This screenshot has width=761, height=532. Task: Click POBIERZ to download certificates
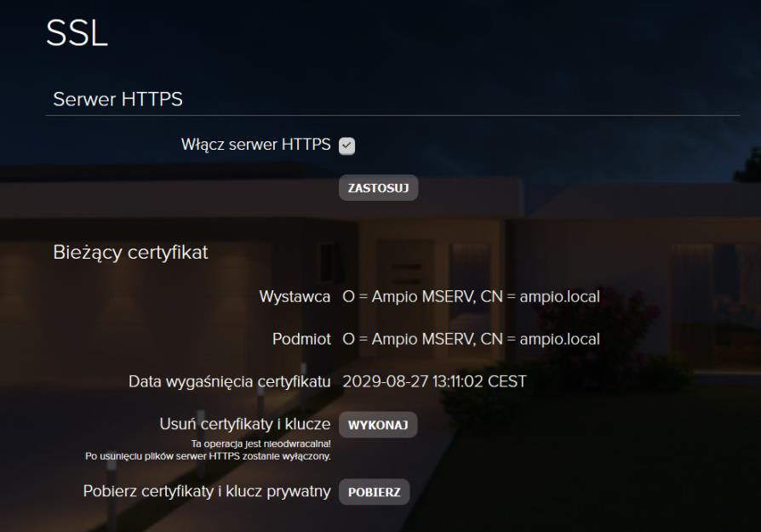[375, 492]
